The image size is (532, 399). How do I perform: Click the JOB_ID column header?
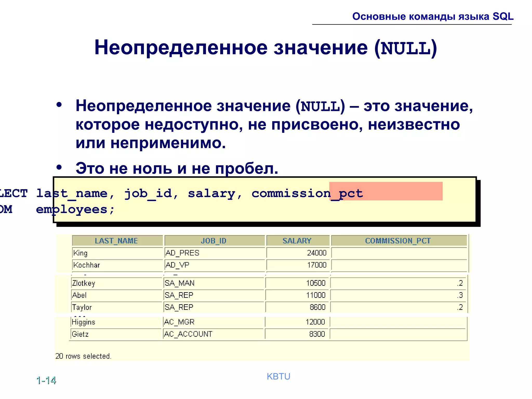(215, 241)
